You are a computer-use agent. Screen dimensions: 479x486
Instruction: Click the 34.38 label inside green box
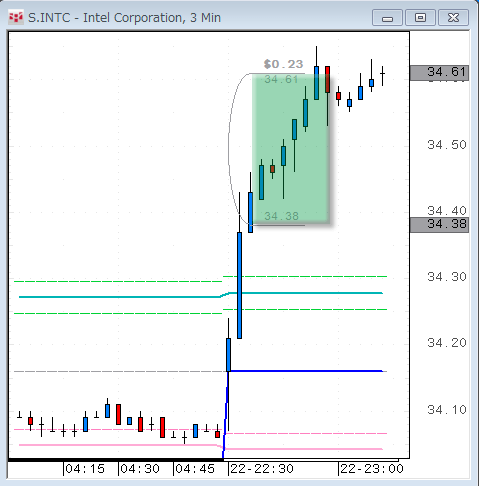point(281,216)
